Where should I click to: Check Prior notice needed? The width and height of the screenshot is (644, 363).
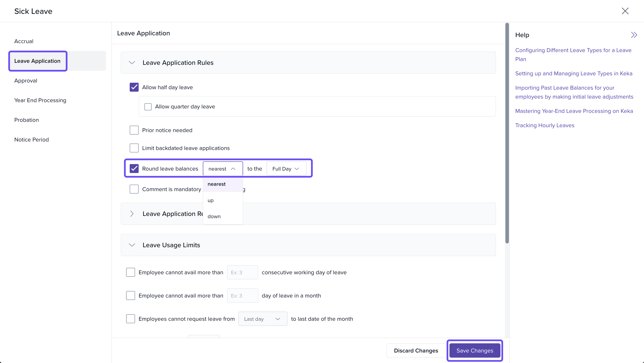click(x=134, y=130)
